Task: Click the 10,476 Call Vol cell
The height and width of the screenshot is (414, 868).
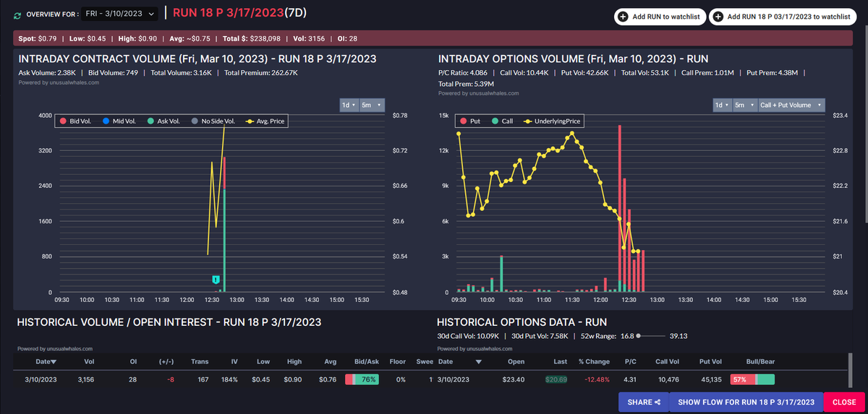Action: tap(668, 379)
